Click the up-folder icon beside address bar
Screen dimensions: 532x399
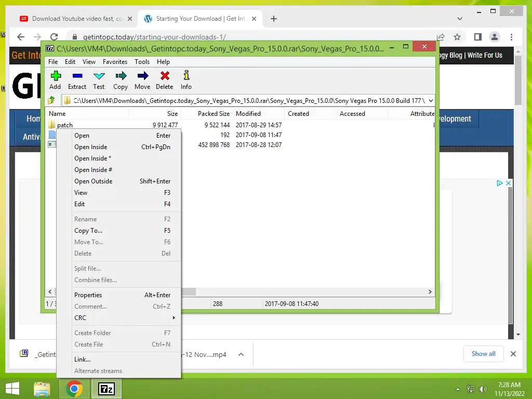pos(51,100)
